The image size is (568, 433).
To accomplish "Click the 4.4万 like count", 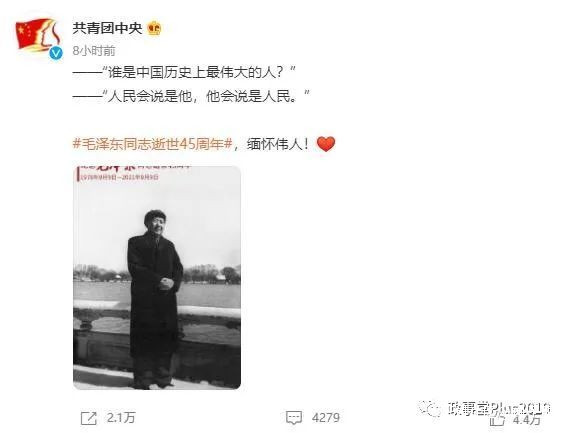I will tap(526, 420).
